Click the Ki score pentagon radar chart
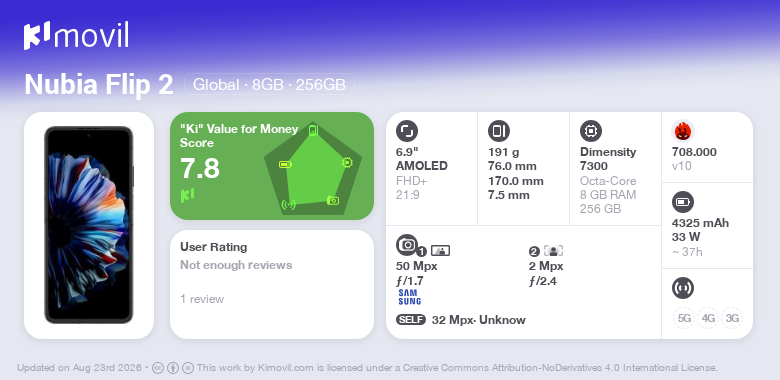 312,168
